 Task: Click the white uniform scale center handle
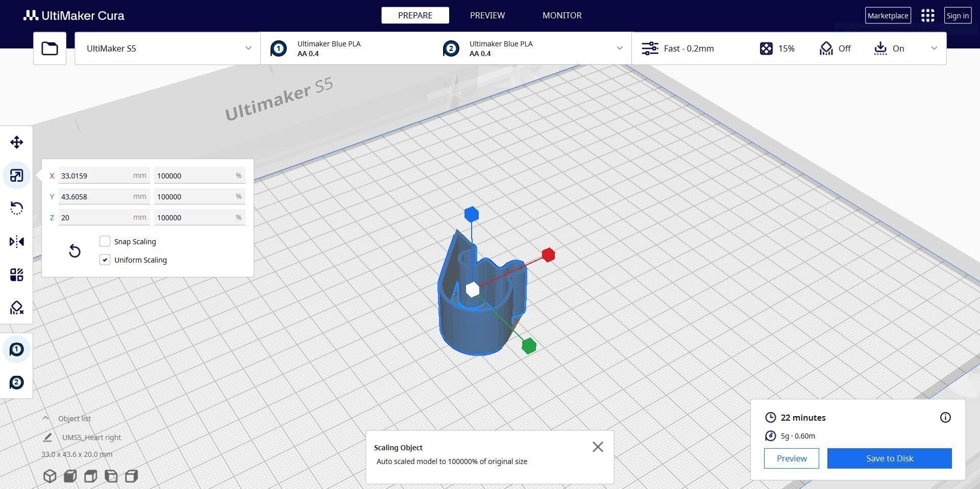coord(473,289)
